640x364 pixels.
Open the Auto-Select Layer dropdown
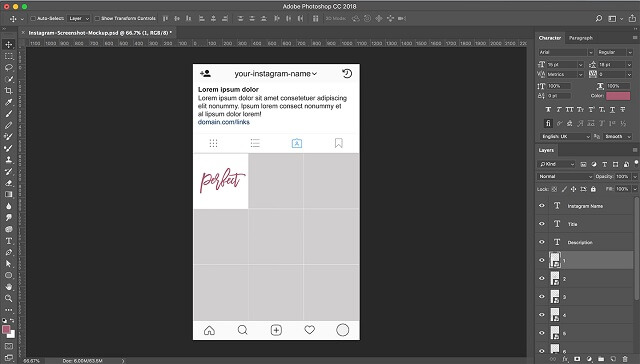click(x=79, y=18)
